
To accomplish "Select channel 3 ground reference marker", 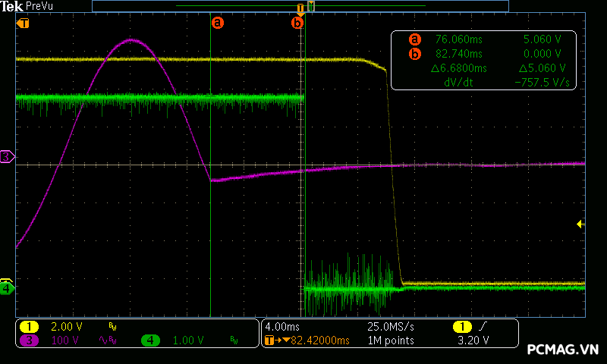I will click(x=7, y=157).
